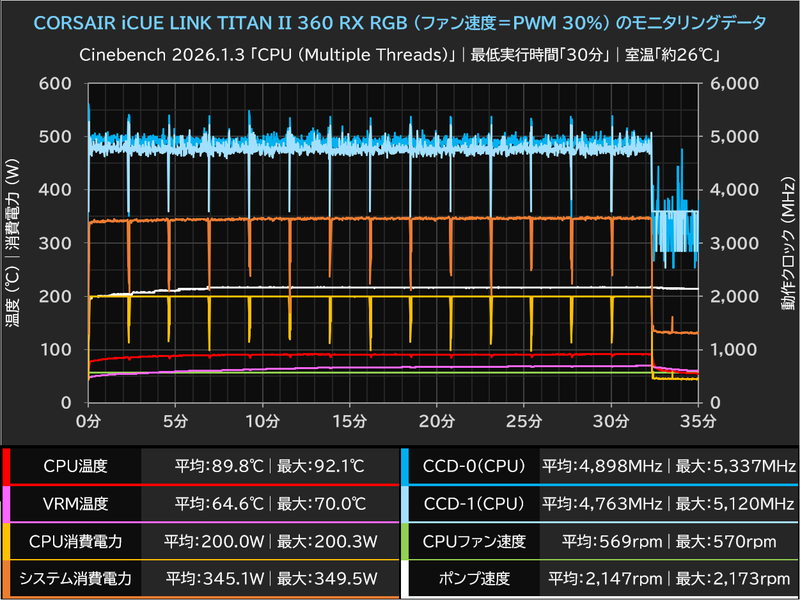Click the 35分 label on the time axis

698,421
